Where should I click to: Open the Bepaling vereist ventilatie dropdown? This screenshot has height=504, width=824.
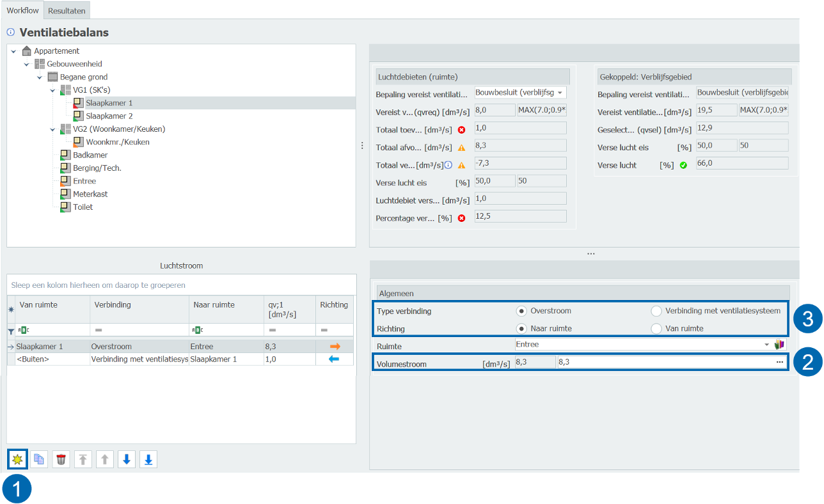click(x=560, y=93)
